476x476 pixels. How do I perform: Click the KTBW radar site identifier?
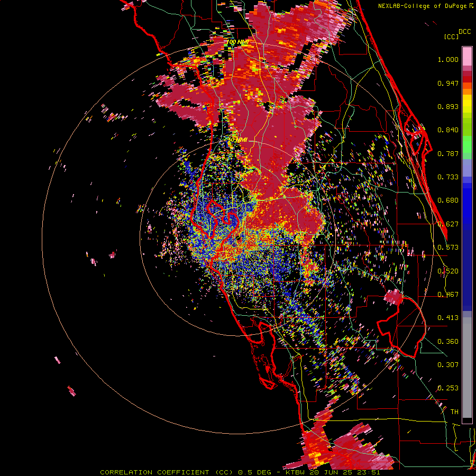click(295, 472)
